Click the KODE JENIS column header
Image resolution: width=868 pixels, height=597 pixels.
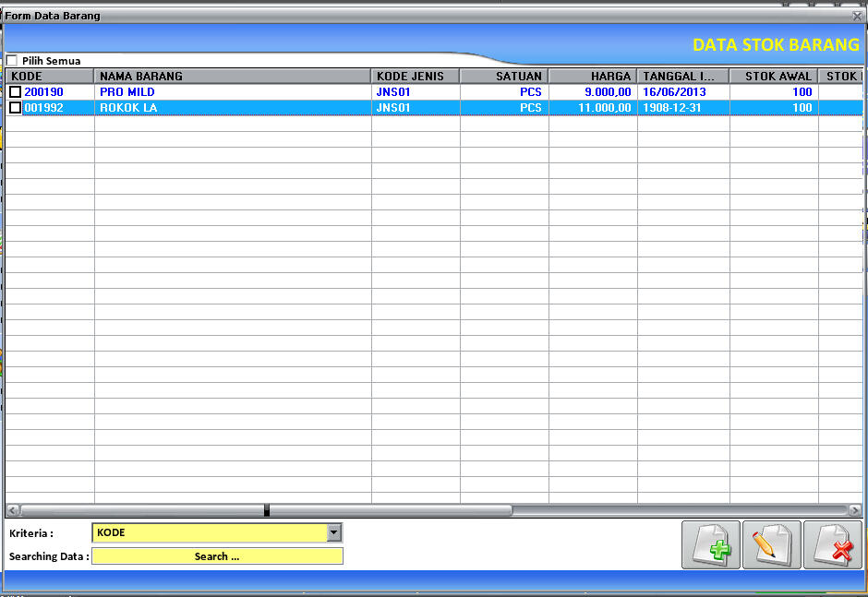(416, 76)
